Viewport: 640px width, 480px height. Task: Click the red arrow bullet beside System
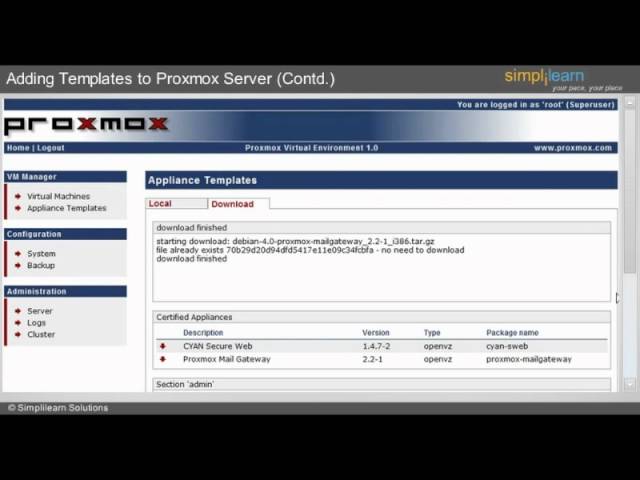[x=18, y=253]
